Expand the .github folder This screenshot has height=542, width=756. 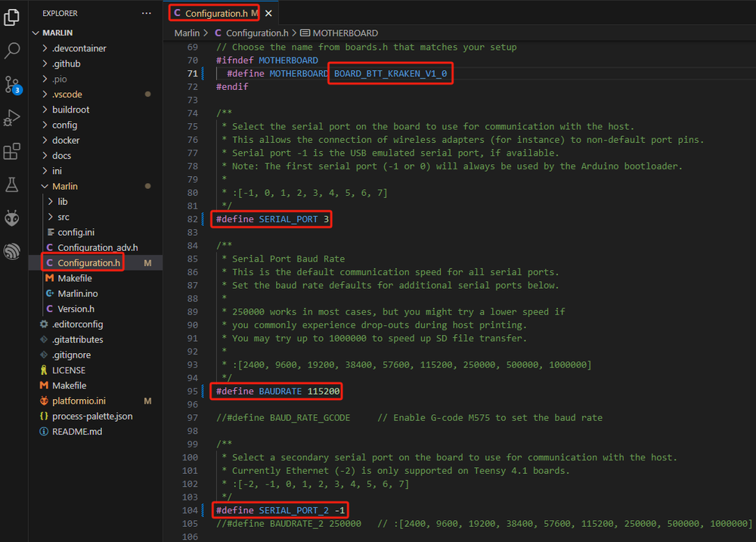click(66, 64)
